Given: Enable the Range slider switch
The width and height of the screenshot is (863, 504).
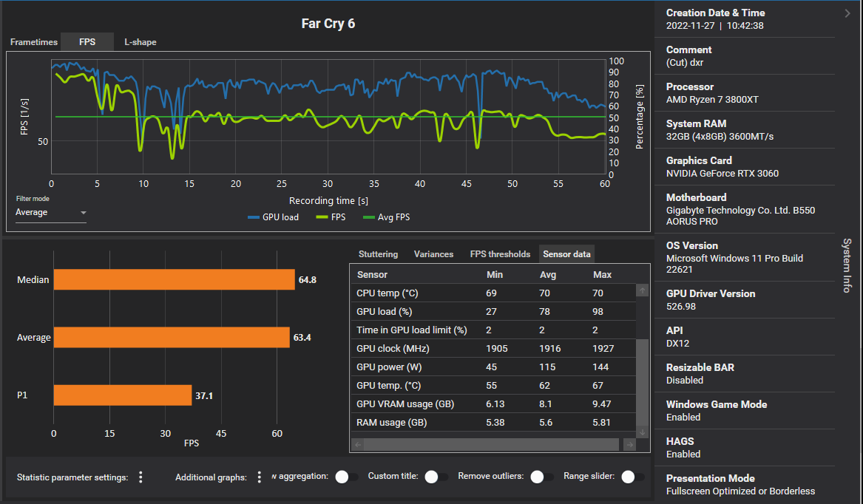Looking at the screenshot, I should pyautogui.click(x=632, y=477).
